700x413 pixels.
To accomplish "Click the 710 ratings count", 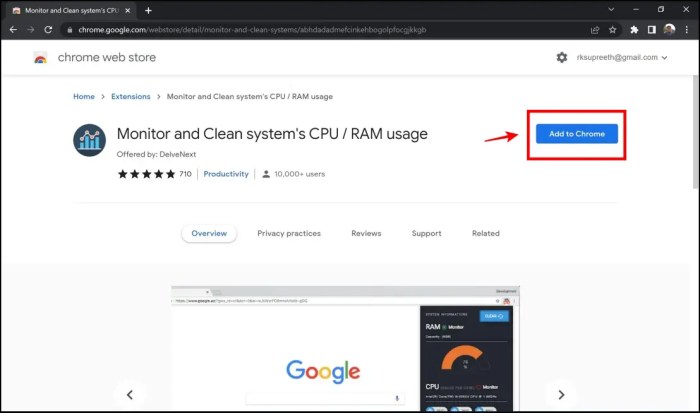I will tap(185, 174).
